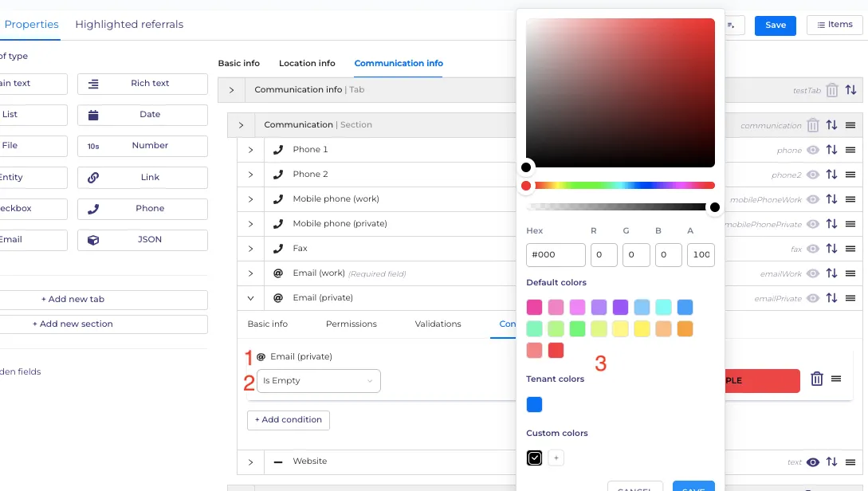Image resolution: width=868 pixels, height=491 pixels.
Task: Open the Basic info top tab
Action: (x=238, y=63)
